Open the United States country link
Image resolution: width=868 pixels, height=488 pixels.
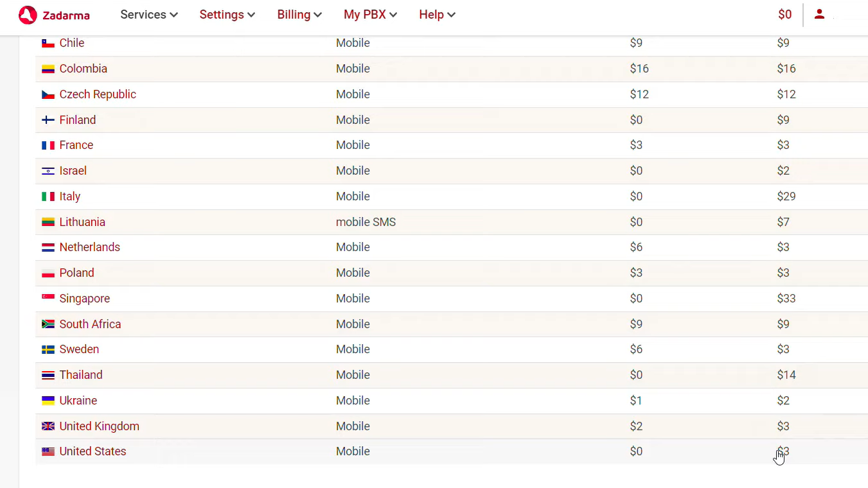click(x=93, y=451)
